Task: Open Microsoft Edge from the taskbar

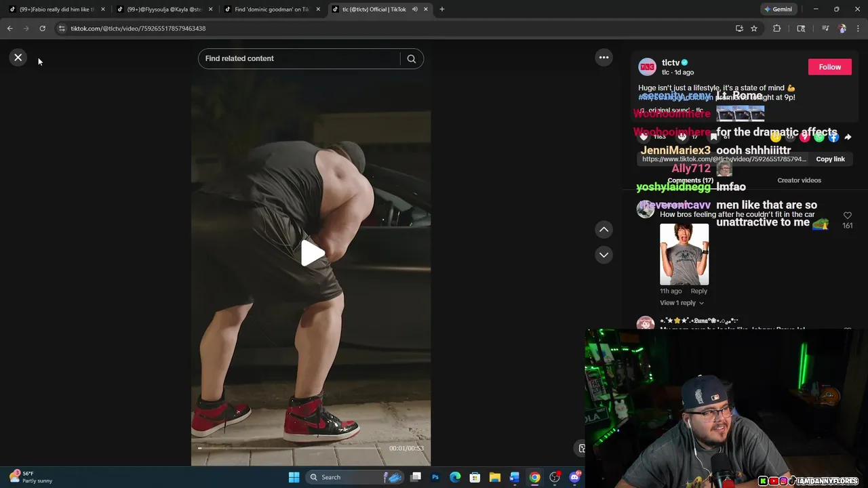Action: point(455,477)
